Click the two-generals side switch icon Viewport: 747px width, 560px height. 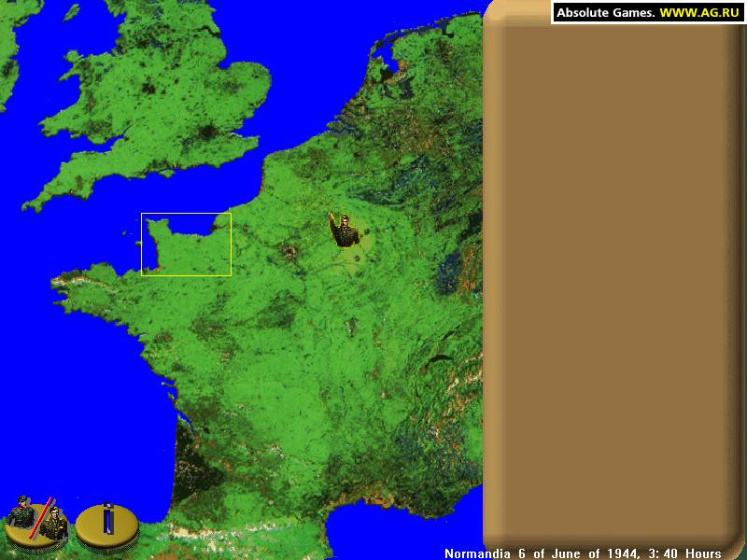click(x=36, y=522)
